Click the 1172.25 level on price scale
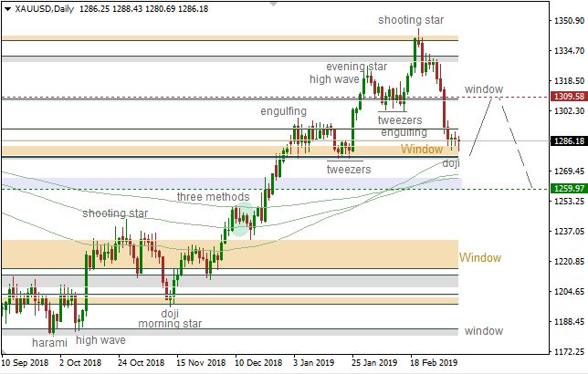Screen dimensions: 588x374 [568, 351]
